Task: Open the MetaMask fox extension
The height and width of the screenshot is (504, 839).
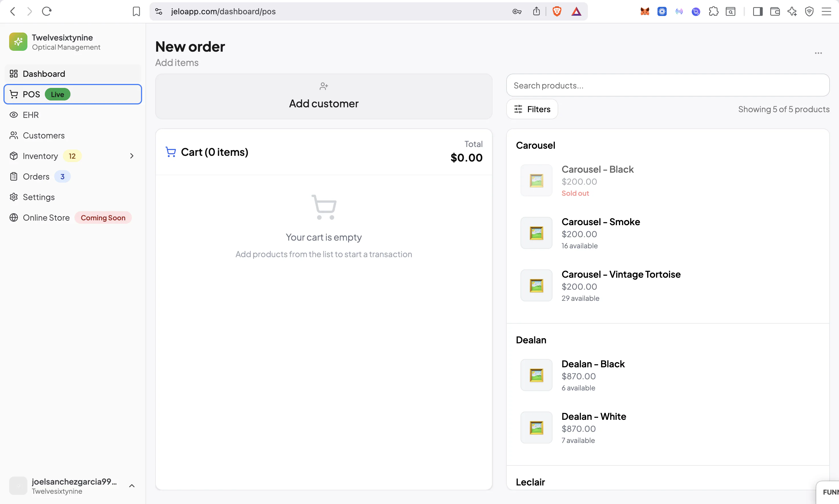Action: [645, 11]
